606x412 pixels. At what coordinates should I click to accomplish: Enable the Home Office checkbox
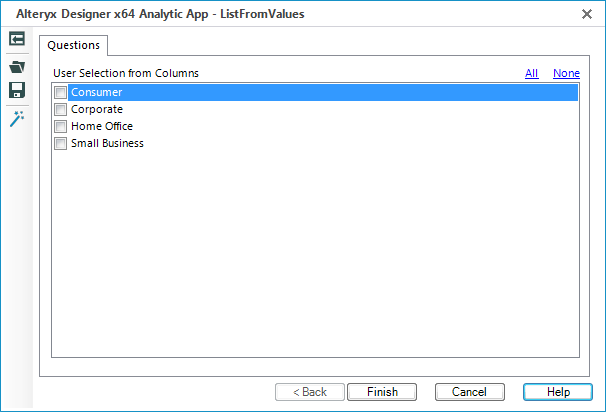pos(60,126)
